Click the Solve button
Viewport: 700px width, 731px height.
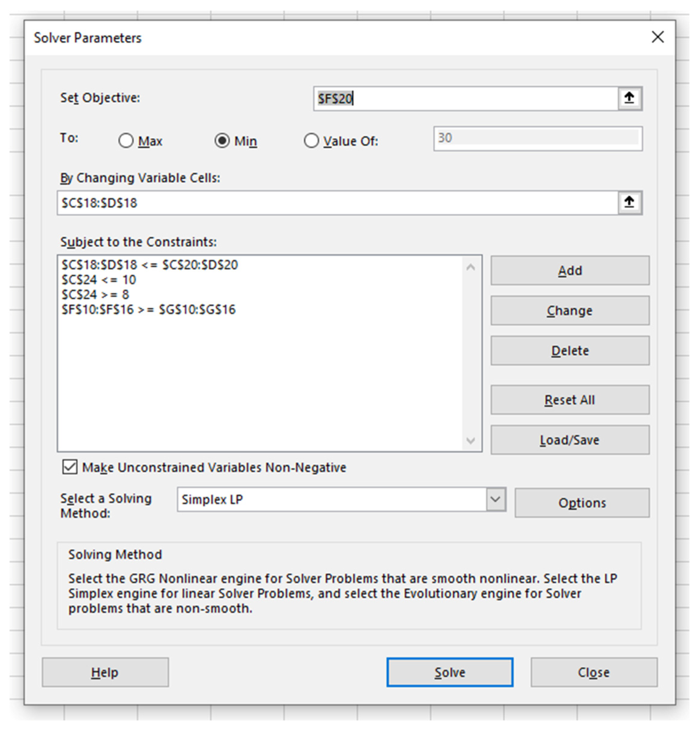449,672
